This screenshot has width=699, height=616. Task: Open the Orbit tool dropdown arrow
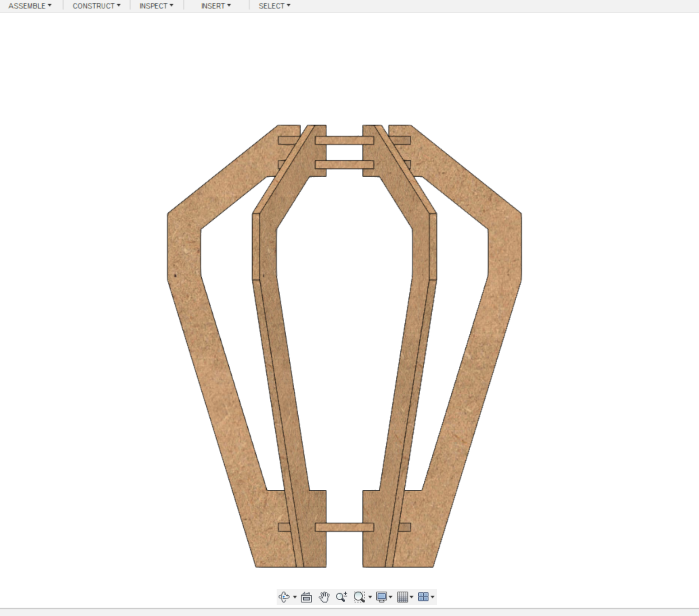click(x=295, y=597)
